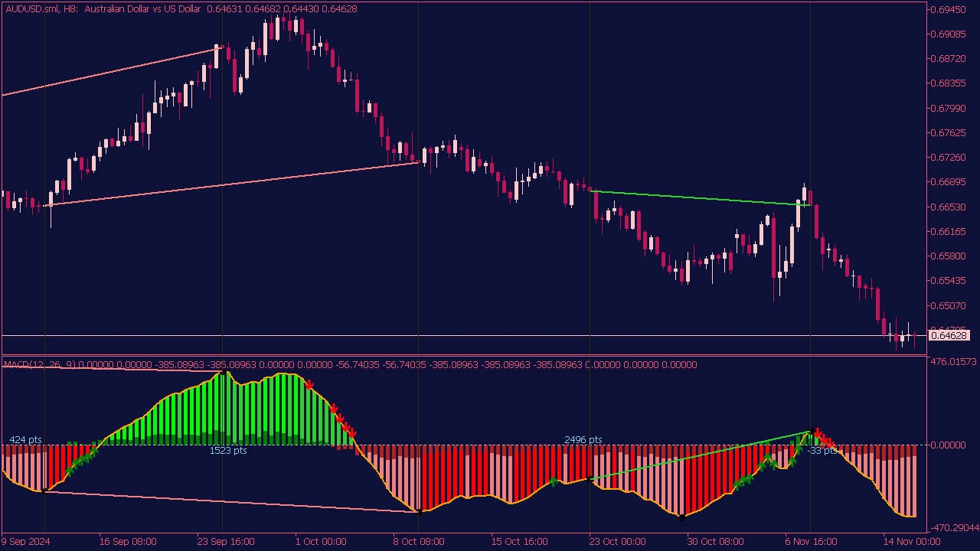Click the 14 Nov 00:00 date label
This screenshot has height=551, width=980.
pos(912,541)
